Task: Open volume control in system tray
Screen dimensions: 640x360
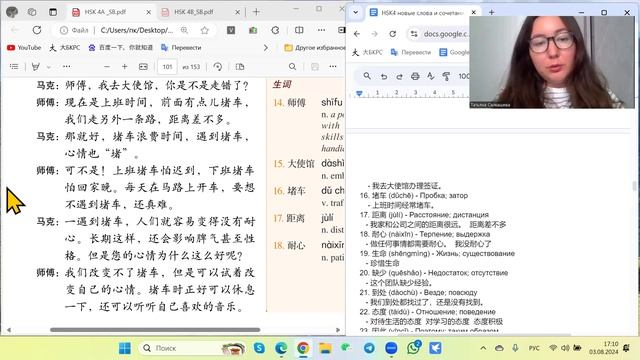Action: click(565, 348)
